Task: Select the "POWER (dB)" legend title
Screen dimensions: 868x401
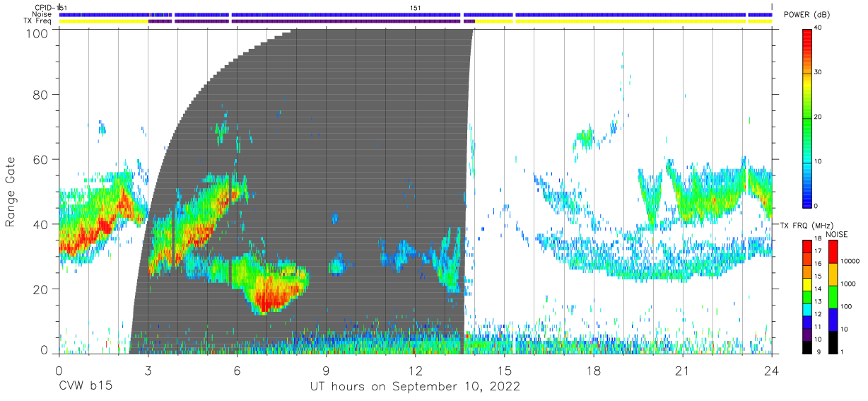Action: [x=807, y=15]
